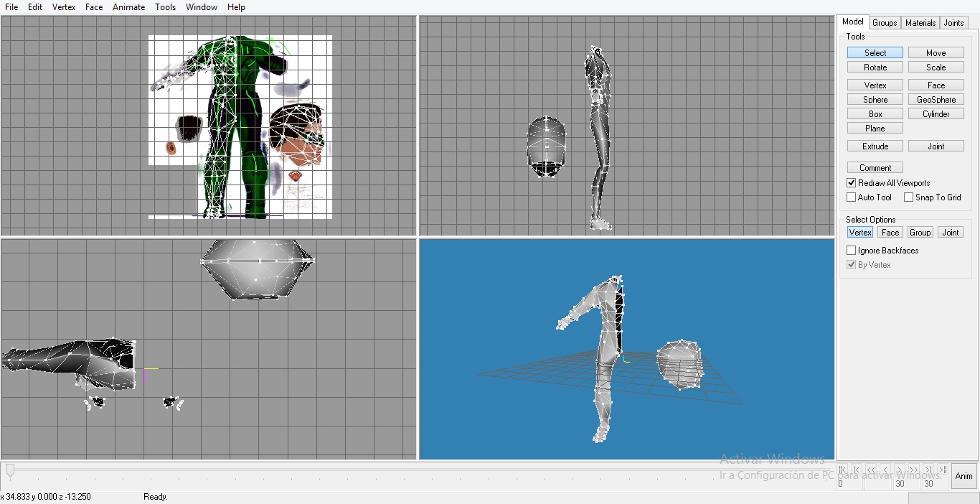
Task: Click the >> play forward button
Action: coord(914,470)
